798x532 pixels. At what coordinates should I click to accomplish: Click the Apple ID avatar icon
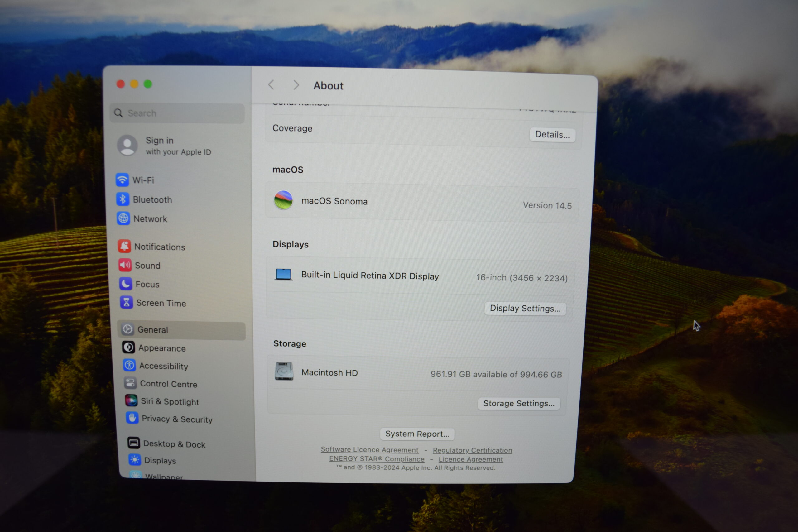(x=127, y=145)
